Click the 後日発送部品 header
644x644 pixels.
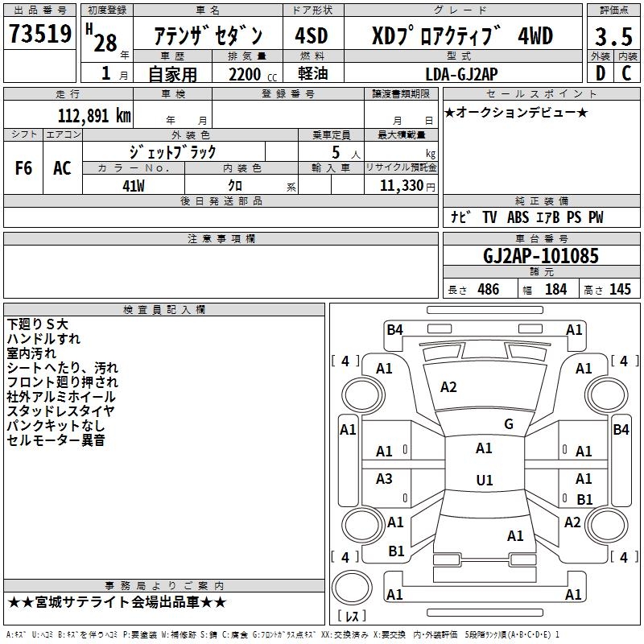point(221,200)
